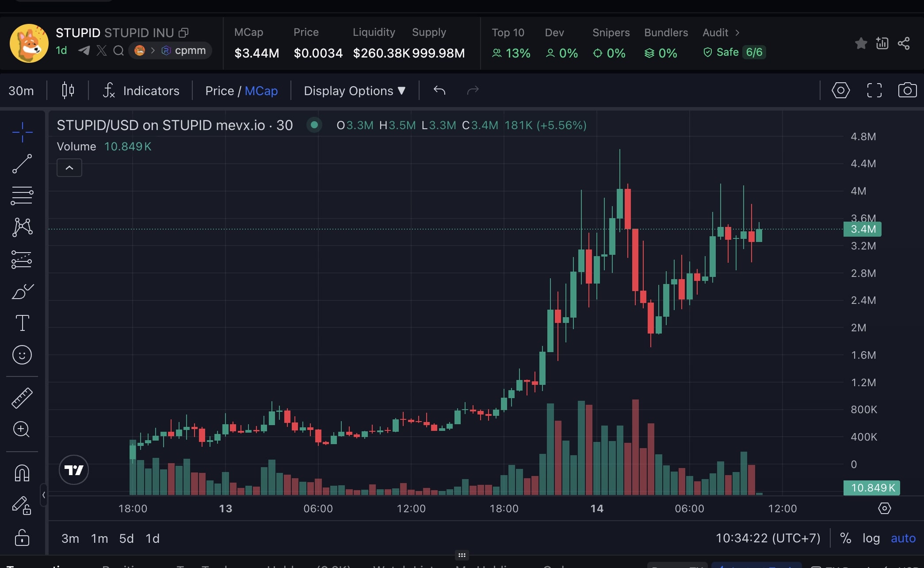Open the token Telegram link
The height and width of the screenshot is (568, 924).
point(84,50)
